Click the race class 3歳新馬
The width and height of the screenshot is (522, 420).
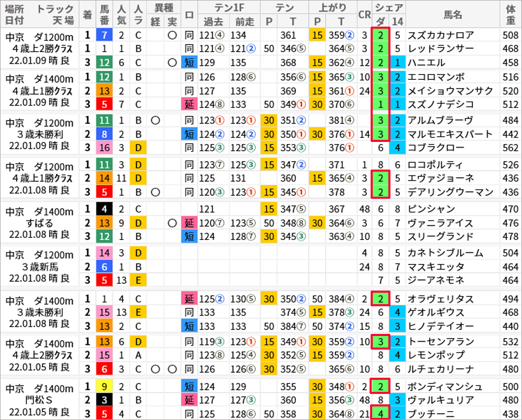point(40,267)
